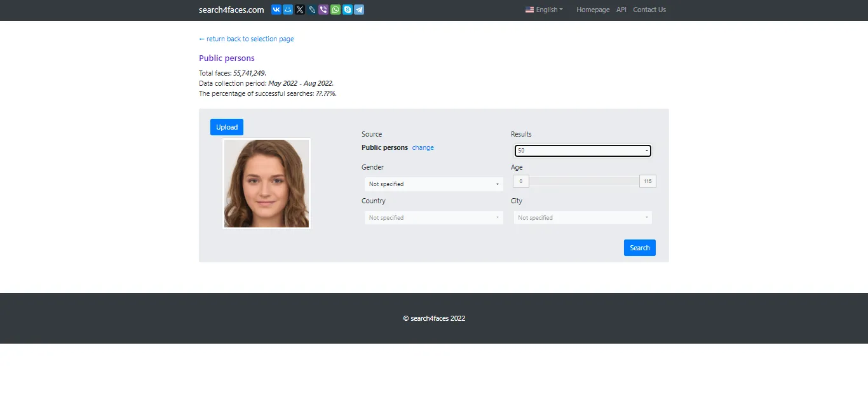Click the uploaded face photo thumbnail

point(266,183)
